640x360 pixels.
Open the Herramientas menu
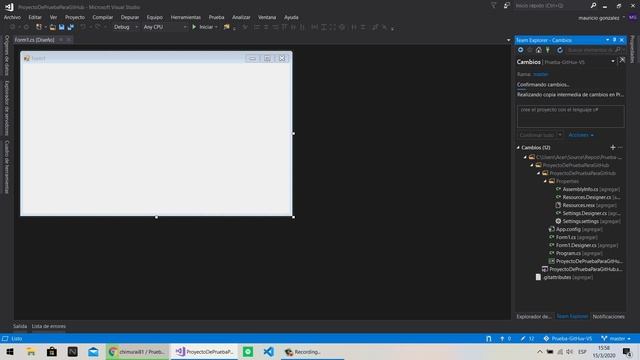click(186, 17)
